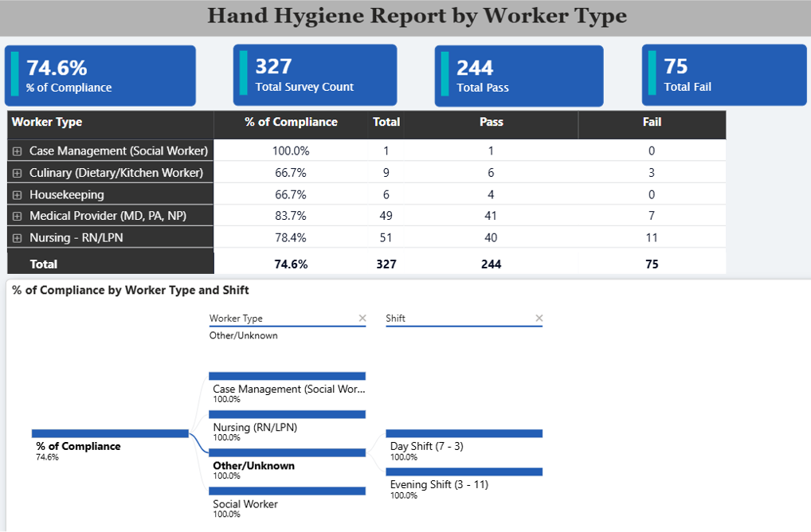Remove the Shift level with its X

pyautogui.click(x=539, y=319)
